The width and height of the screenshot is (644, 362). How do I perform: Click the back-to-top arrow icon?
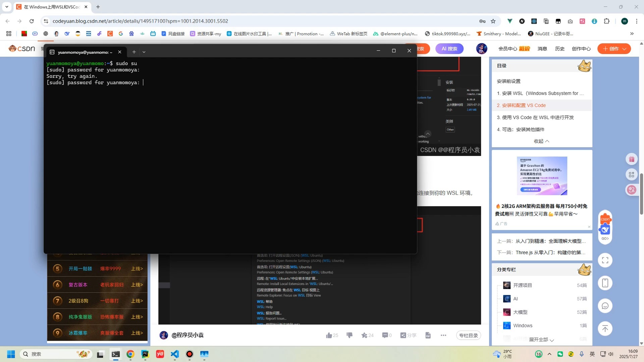[x=605, y=328]
